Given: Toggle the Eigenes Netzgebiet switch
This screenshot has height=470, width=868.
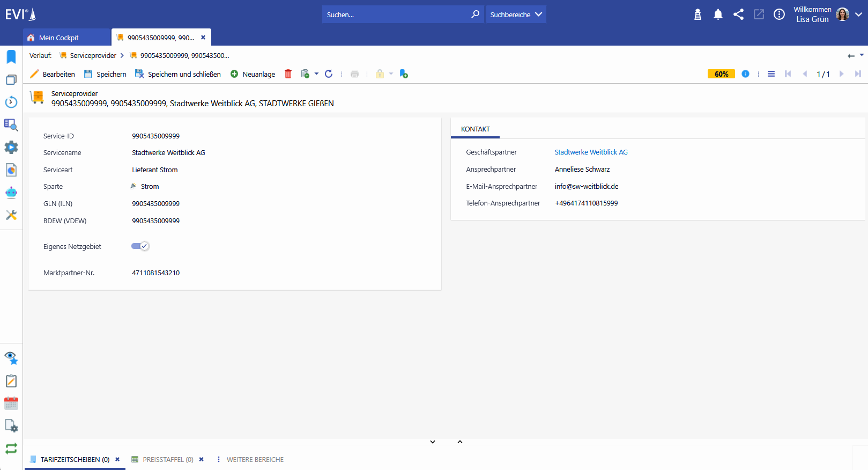Looking at the screenshot, I should point(140,246).
